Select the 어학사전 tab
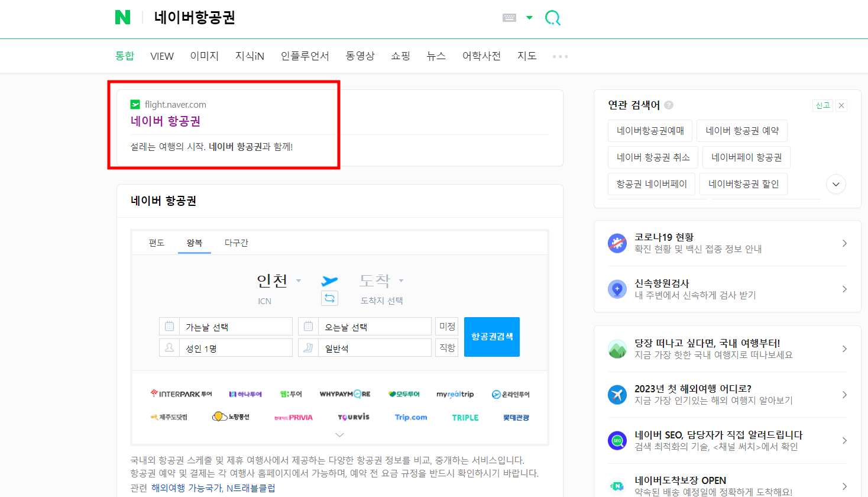This screenshot has height=497, width=868. pos(481,56)
